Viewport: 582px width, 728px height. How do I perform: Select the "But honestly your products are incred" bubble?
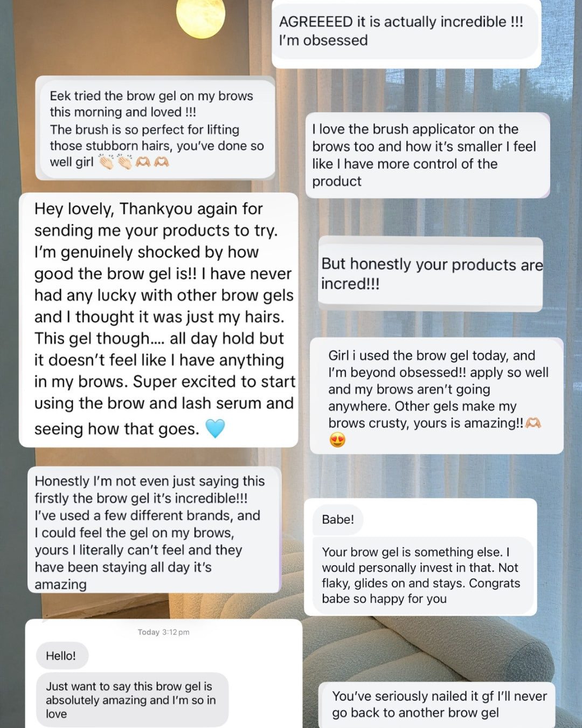(x=431, y=274)
